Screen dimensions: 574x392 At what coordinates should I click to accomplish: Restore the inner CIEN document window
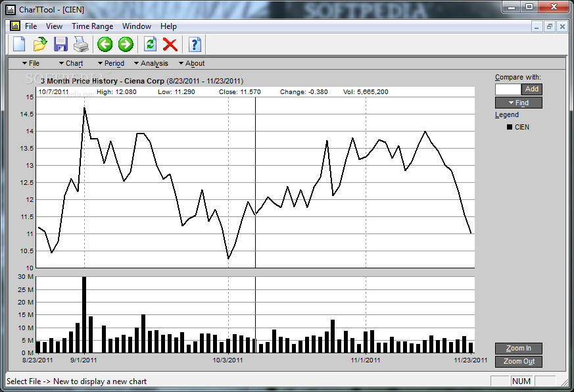tap(550, 26)
